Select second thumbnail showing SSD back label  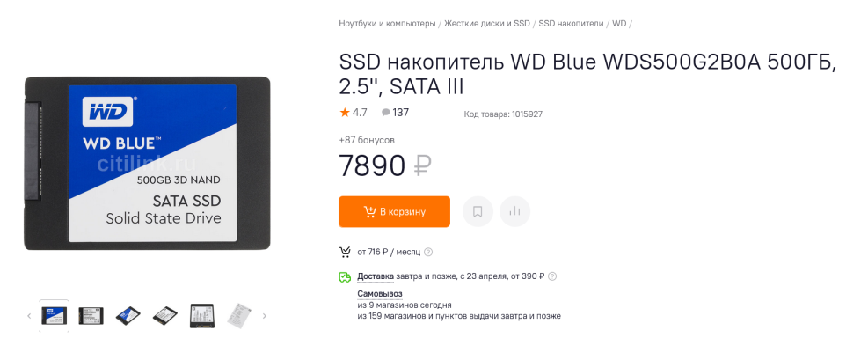pyautogui.click(x=91, y=316)
